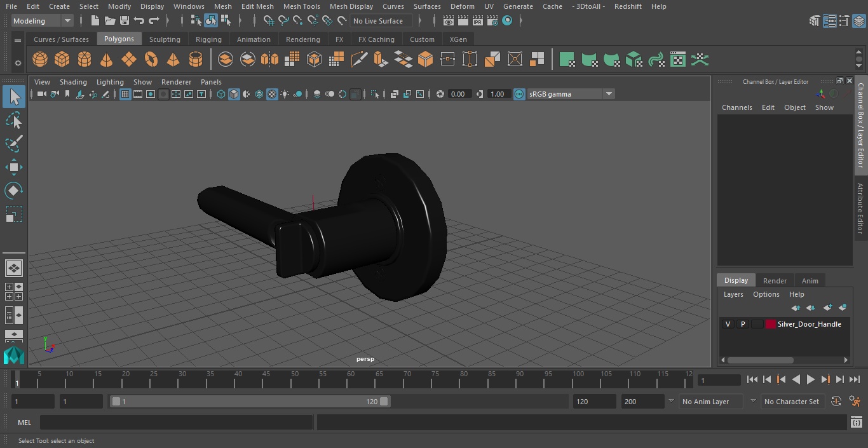Click the Maya logo home icon
Screen dimensions: 868x448
(x=14, y=356)
